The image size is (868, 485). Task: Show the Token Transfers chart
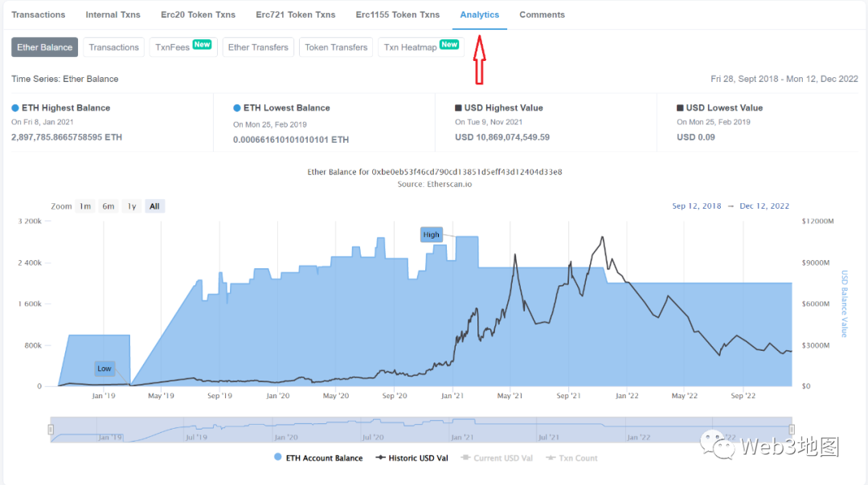(x=336, y=47)
